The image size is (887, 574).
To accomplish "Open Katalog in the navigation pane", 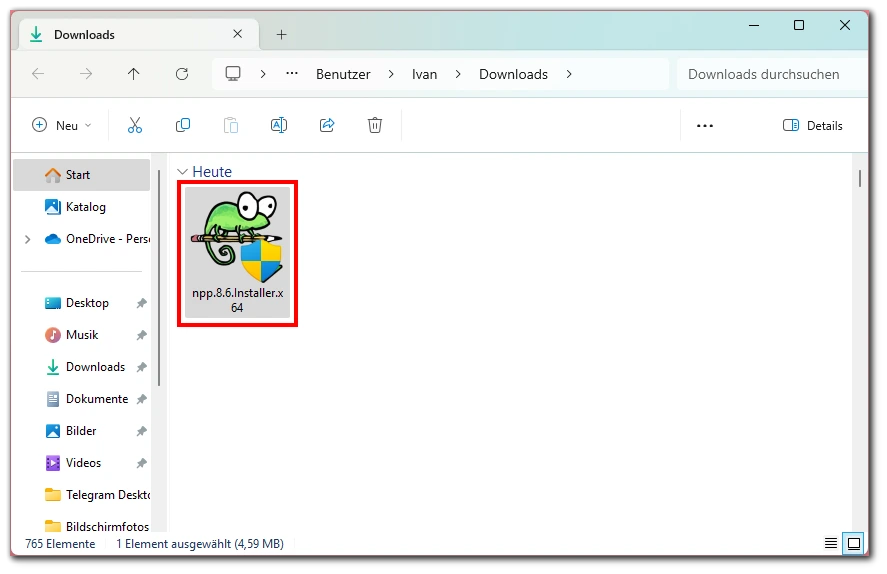I will point(81,207).
